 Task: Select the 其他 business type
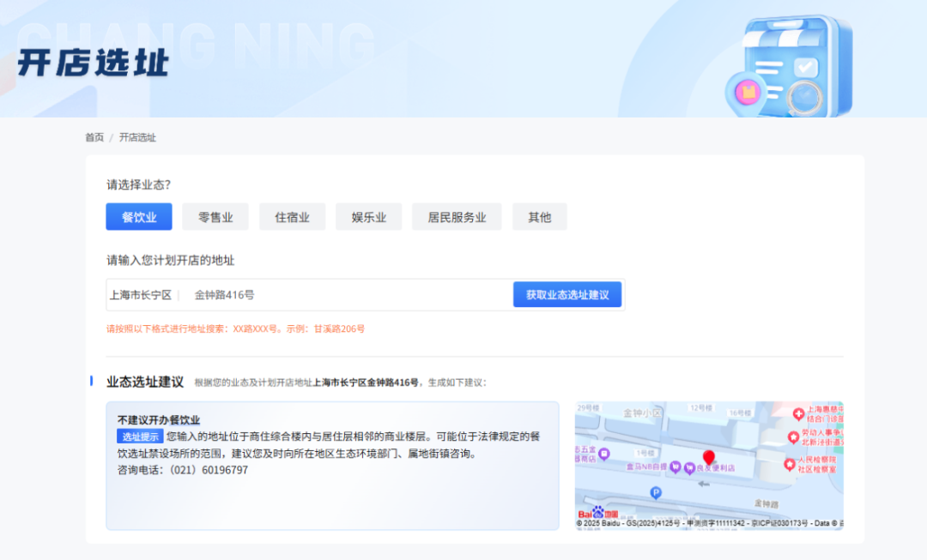pos(539,216)
